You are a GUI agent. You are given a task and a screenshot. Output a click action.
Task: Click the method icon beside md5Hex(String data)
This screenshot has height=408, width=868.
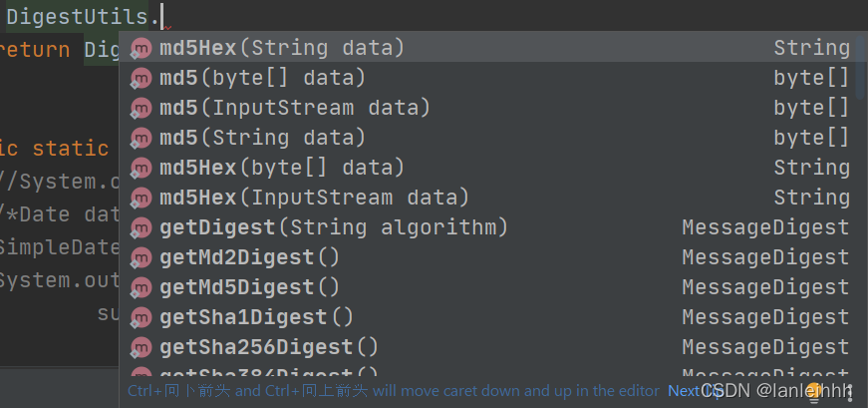point(142,48)
